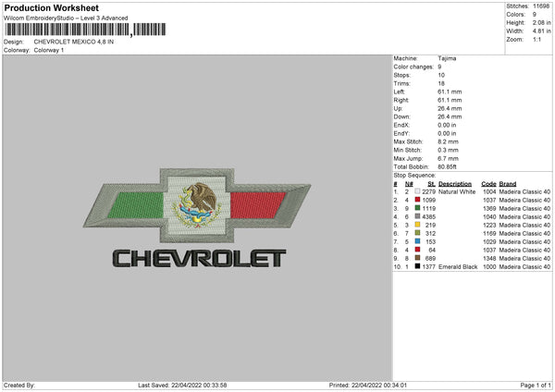The height and width of the screenshot is (392, 555).
Task: Click 'Wilcom EmbroideryStudio – Level 3 Advanced' text
Action: pyautogui.click(x=66, y=18)
